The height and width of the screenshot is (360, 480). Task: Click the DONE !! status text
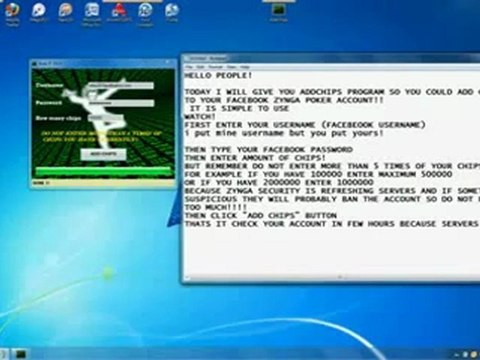[41, 183]
